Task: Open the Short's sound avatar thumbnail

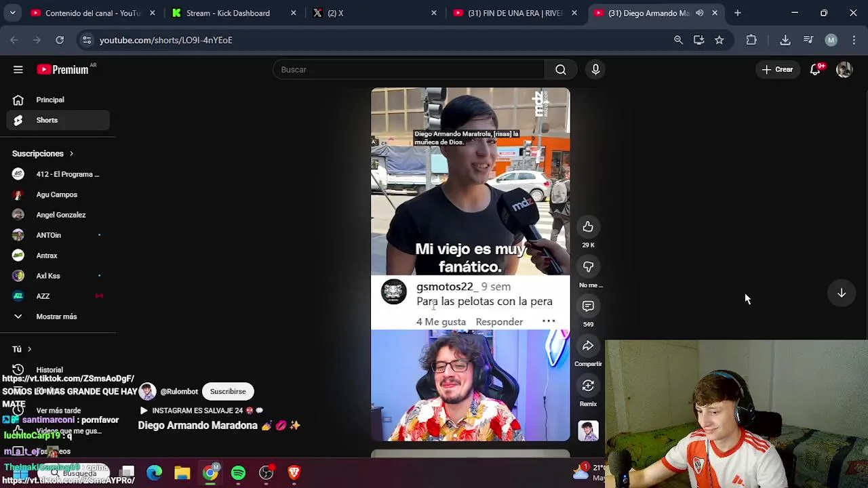Action: pos(588,430)
